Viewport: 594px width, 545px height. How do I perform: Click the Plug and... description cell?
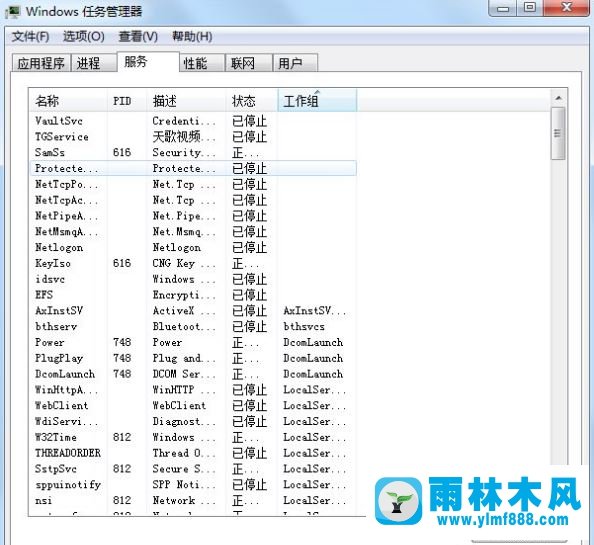pyautogui.click(x=184, y=358)
